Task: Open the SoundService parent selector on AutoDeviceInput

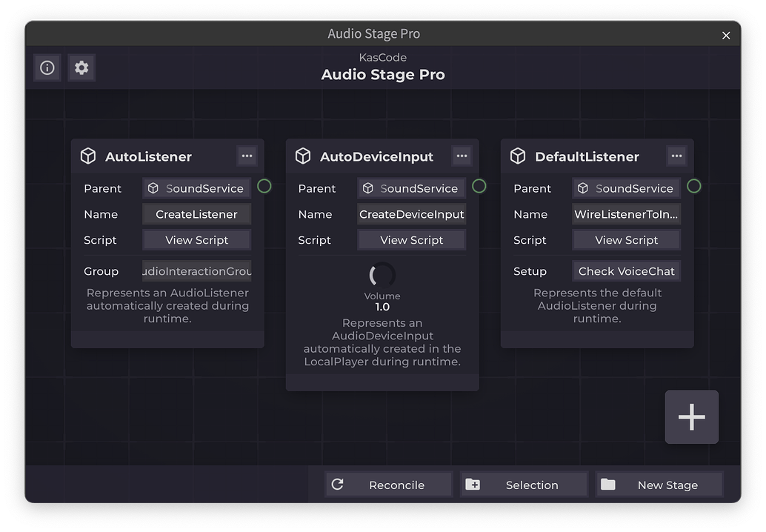Action: click(x=411, y=187)
